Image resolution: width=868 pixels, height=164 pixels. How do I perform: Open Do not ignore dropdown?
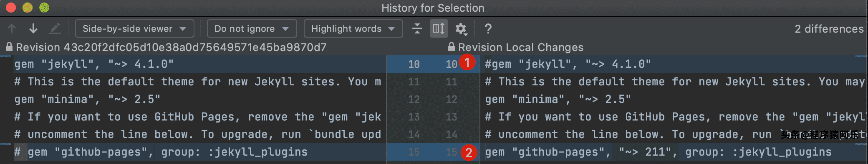pos(252,28)
